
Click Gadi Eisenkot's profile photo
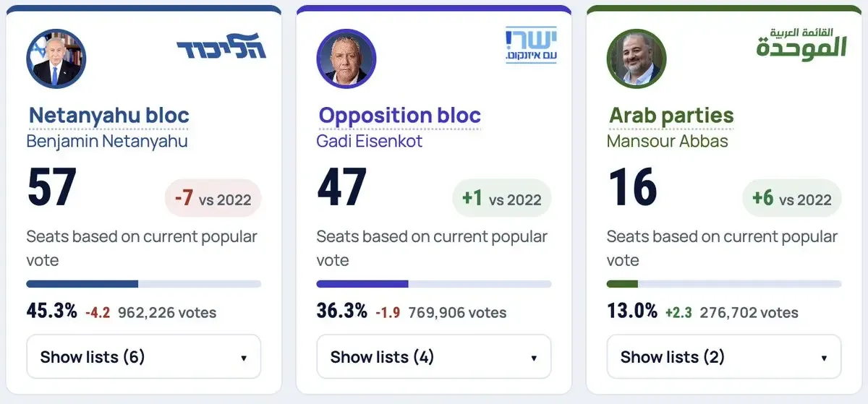tap(346, 59)
